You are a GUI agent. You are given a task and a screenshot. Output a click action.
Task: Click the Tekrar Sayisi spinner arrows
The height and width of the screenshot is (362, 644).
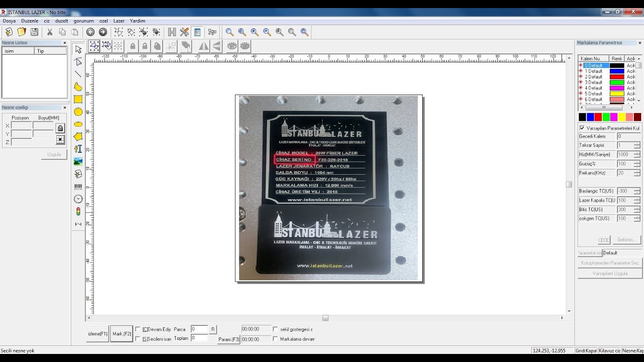(x=637, y=145)
